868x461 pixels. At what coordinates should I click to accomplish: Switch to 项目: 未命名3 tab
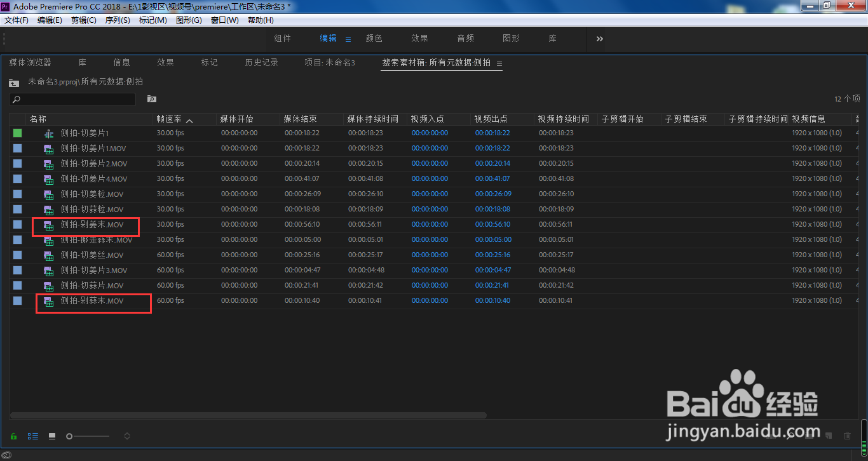[330, 62]
